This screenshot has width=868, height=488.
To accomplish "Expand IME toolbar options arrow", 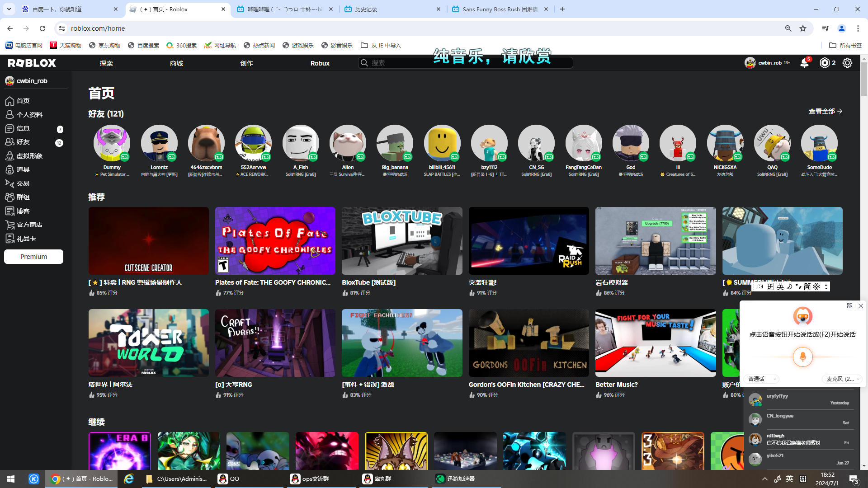I will [x=826, y=286].
